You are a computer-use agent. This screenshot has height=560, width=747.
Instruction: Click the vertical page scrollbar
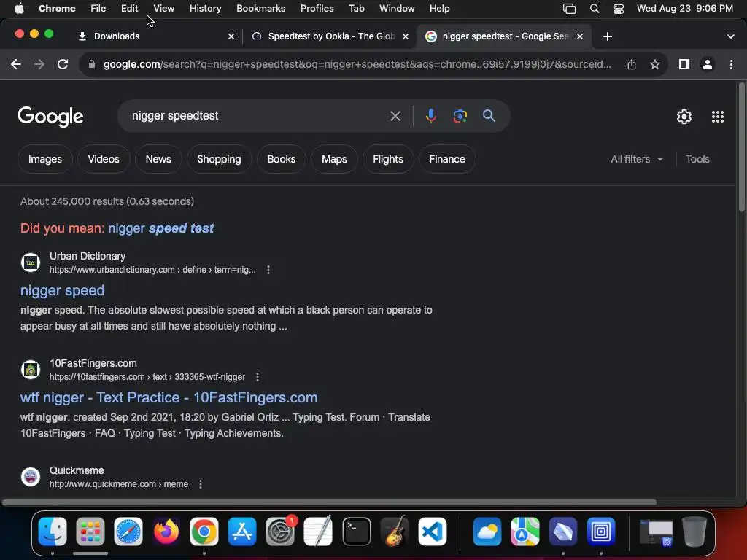(x=742, y=147)
